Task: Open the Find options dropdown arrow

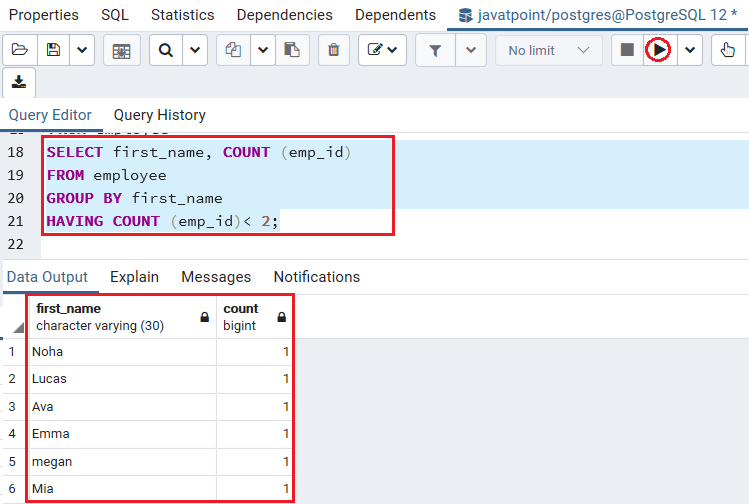Action: 195,50
